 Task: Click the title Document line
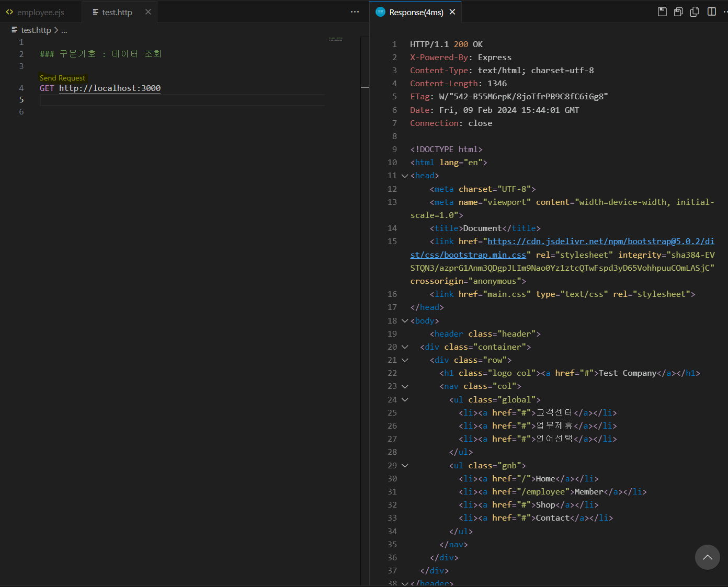point(485,228)
